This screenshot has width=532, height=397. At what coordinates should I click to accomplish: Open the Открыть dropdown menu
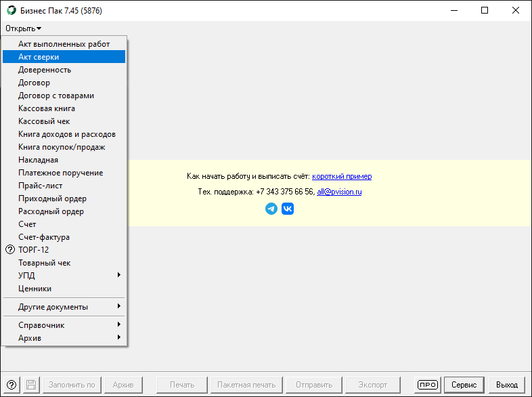[x=23, y=28]
